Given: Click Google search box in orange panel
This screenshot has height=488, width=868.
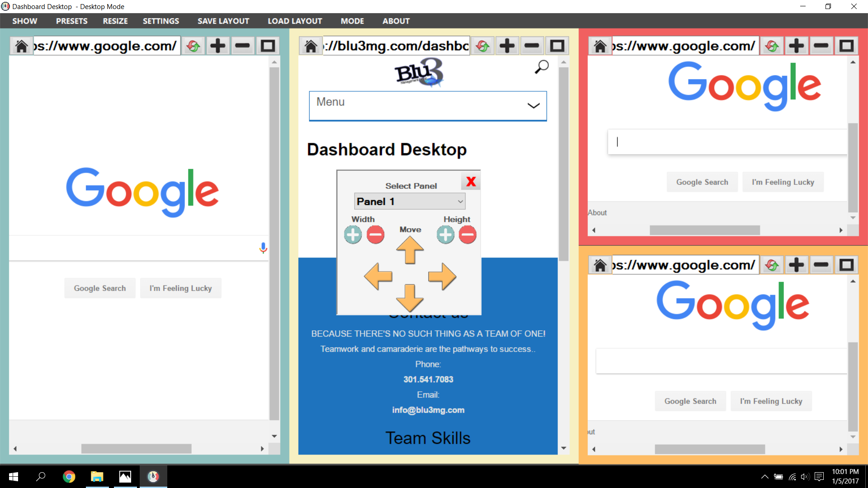Looking at the screenshot, I should pyautogui.click(x=722, y=361).
